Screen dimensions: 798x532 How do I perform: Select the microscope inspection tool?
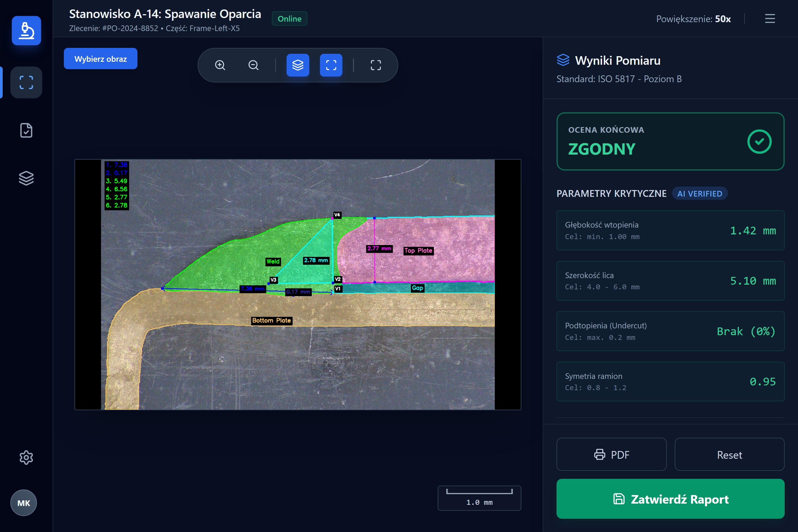coord(26,30)
